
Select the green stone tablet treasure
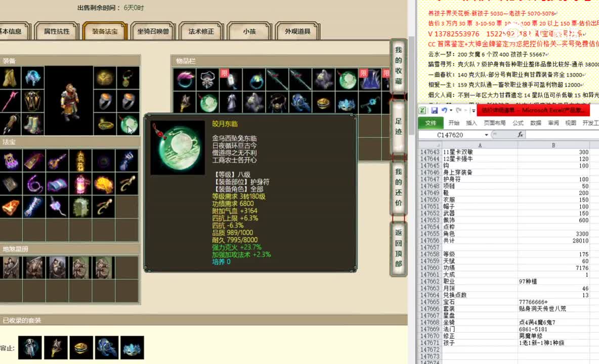(x=80, y=207)
